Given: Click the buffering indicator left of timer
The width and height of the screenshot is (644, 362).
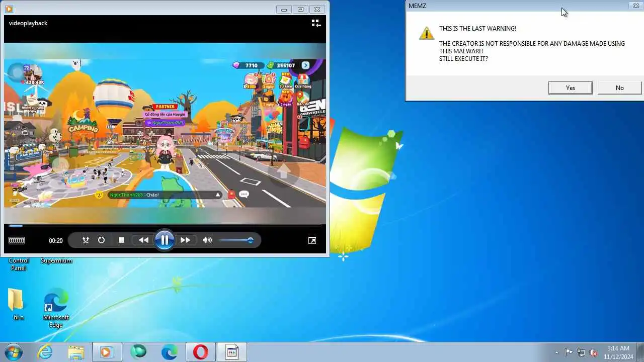Looking at the screenshot, I should coord(17,240).
